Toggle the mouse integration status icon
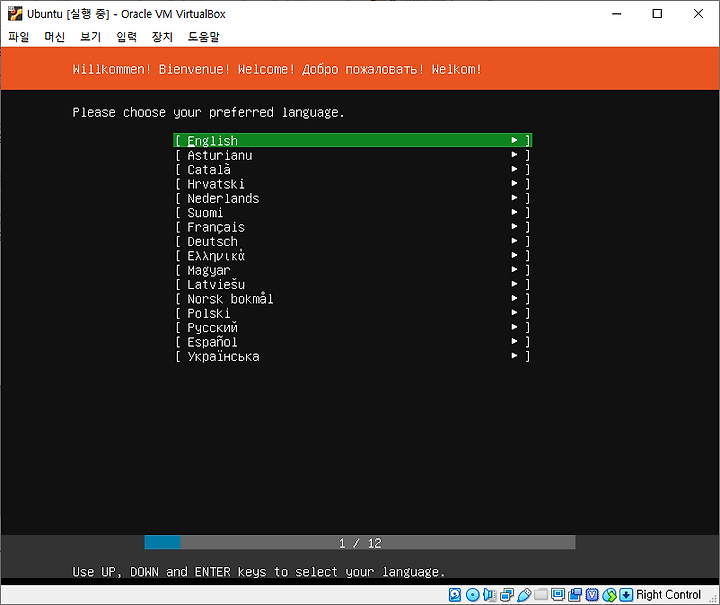 [x=609, y=595]
